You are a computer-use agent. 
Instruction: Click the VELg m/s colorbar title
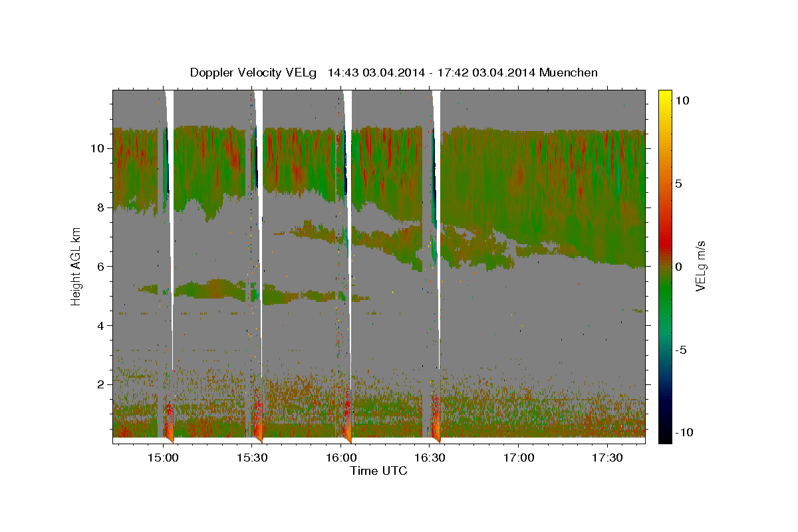click(x=701, y=266)
